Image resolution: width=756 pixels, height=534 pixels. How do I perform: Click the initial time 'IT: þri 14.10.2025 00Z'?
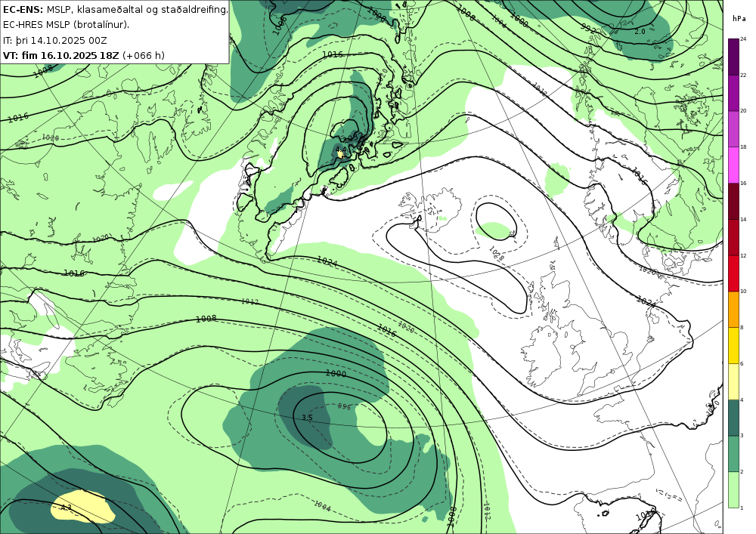tap(55, 40)
